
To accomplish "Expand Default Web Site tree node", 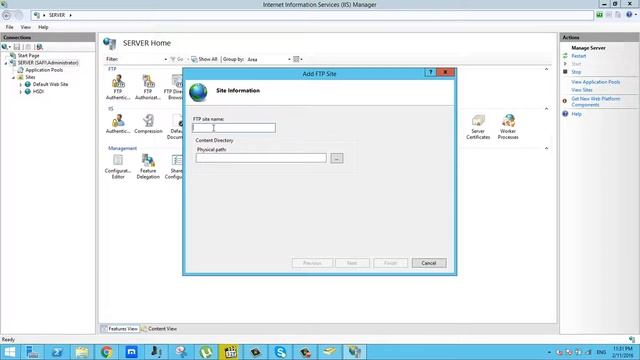I will coord(20,85).
